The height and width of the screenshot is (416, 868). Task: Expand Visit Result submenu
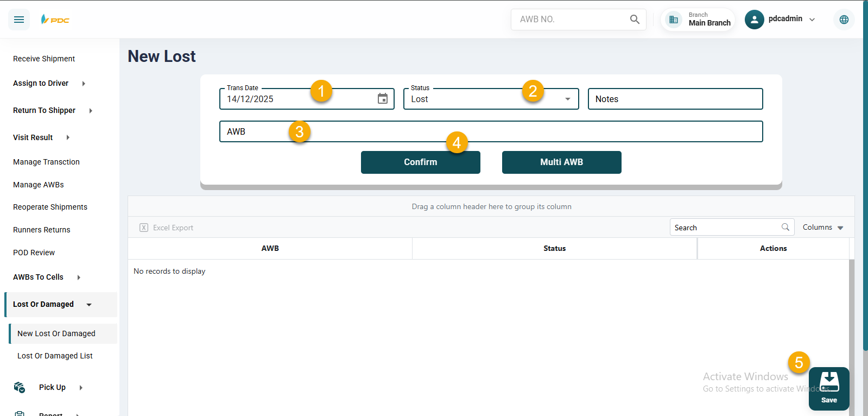(68, 138)
